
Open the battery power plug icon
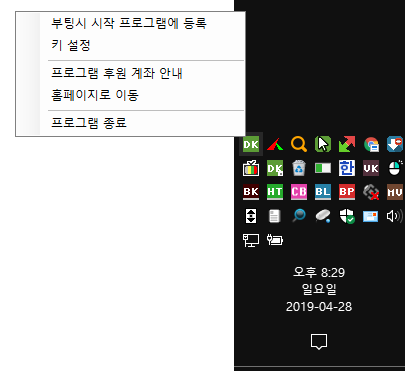[x=275, y=240]
